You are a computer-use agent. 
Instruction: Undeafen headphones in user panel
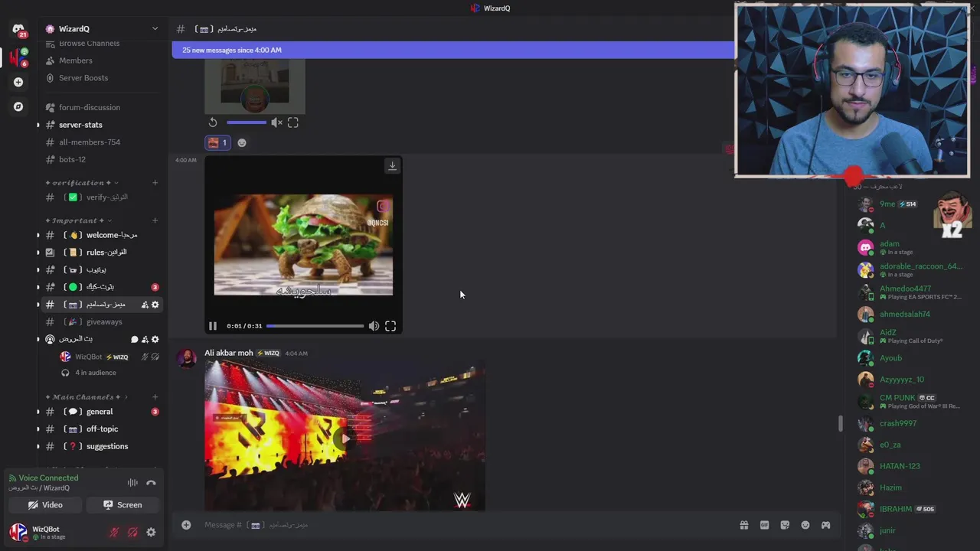tap(132, 533)
